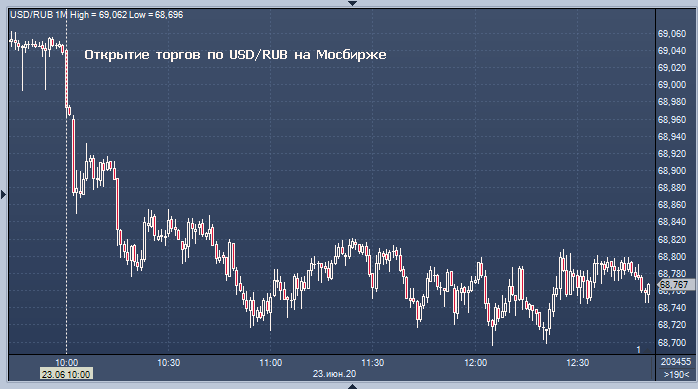Click the 12:00 time axis label
This screenshot has width=698, height=389.
coord(475,363)
